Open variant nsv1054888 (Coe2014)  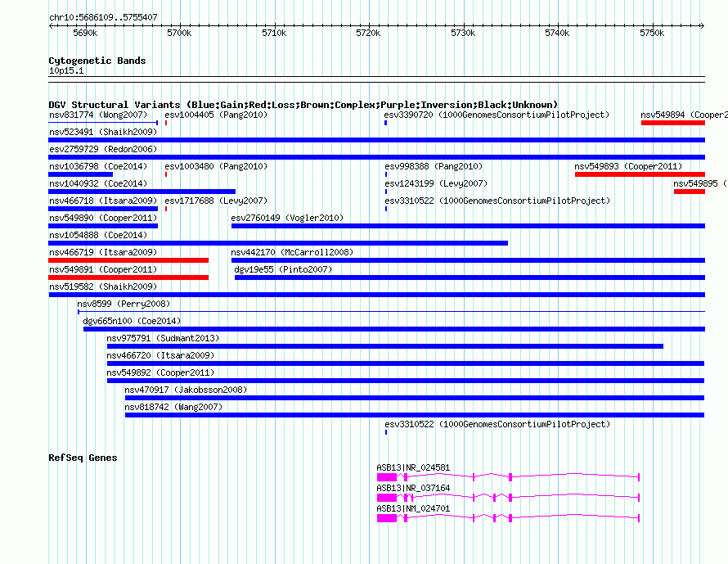coord(98,235)
